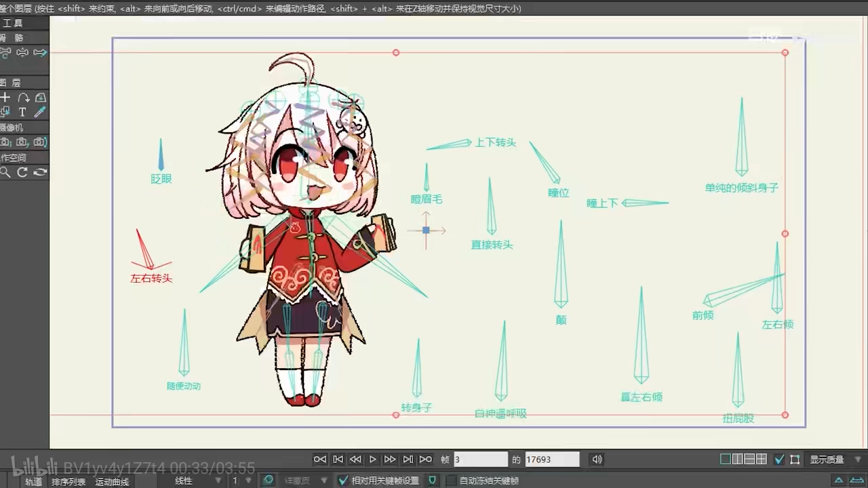Click the 瞪眉毛 bone label

coord(427,199)
